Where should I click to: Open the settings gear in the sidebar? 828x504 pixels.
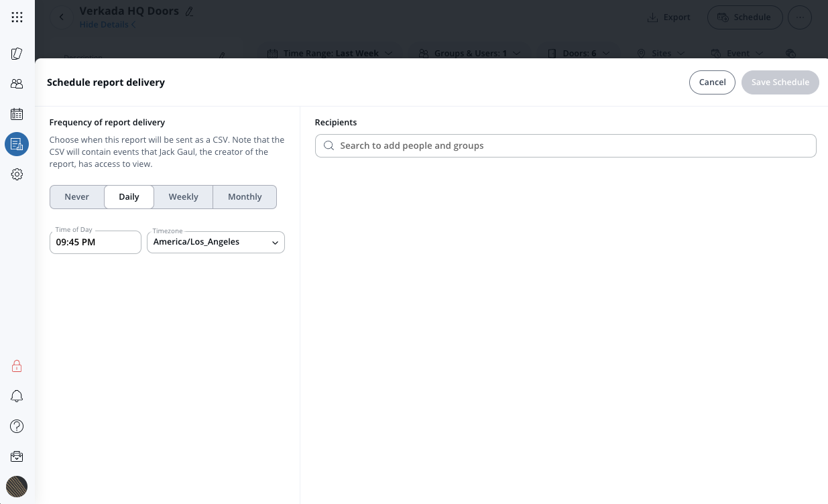(x=17, y=174)
